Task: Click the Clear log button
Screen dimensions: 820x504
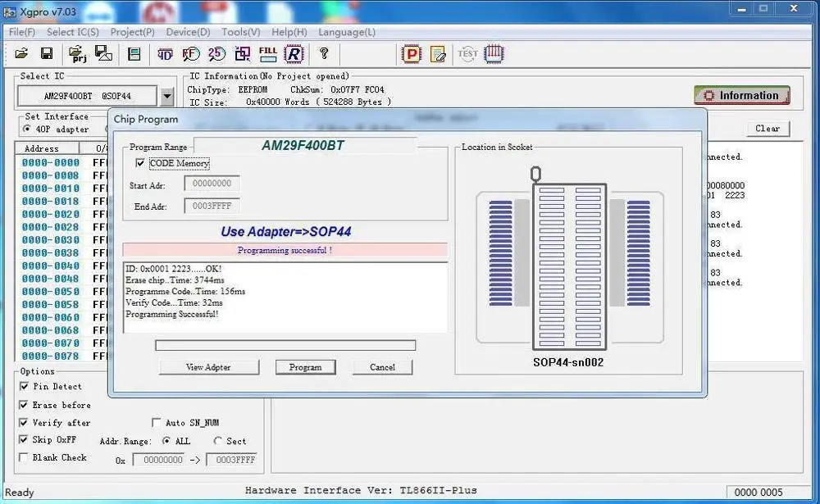Action: point(768,129)
